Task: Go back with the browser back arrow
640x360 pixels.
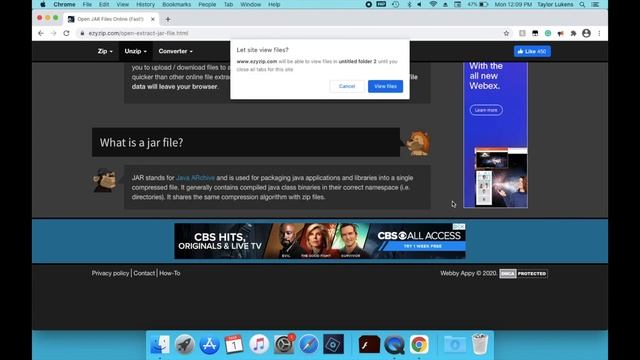Action: tap(41, 33)
